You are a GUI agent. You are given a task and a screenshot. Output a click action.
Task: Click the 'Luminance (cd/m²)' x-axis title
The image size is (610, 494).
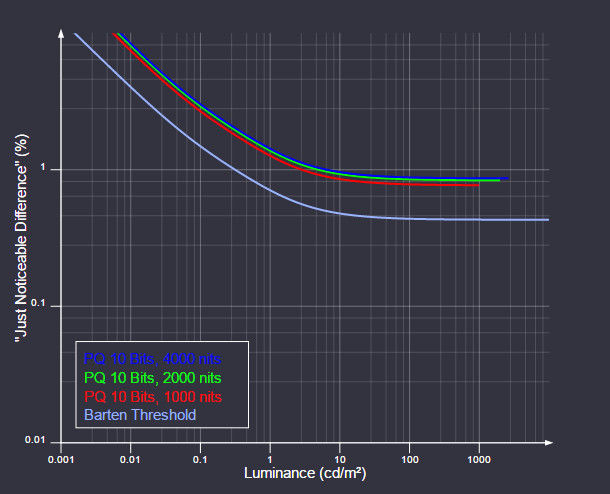click(x=305, y=473)
